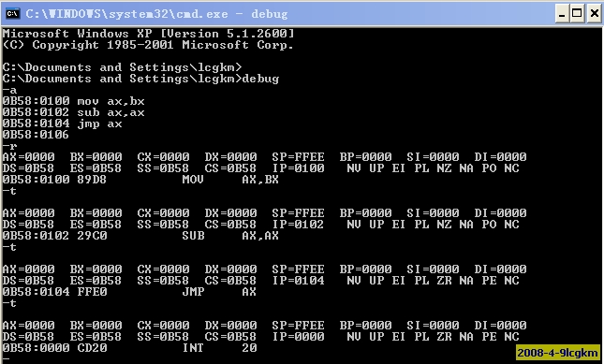Select the opcode bytes 'CD20'

click(x=92, y=348)
